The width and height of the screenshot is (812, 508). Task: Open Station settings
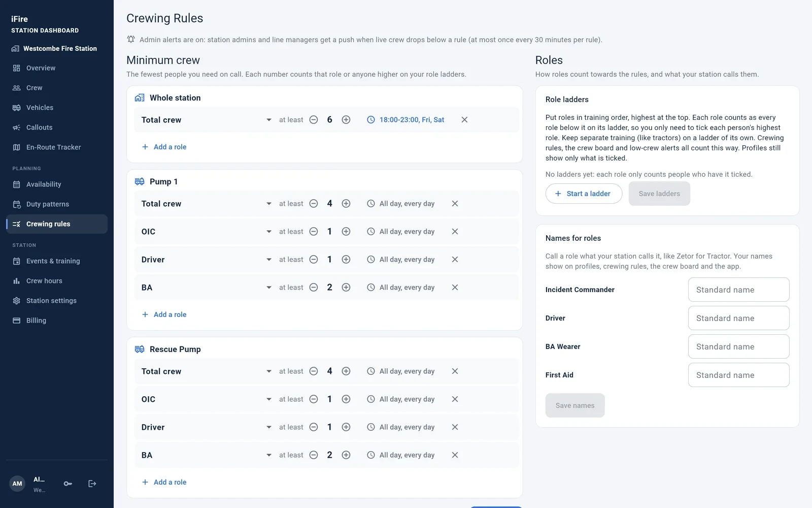coord(57,301)
